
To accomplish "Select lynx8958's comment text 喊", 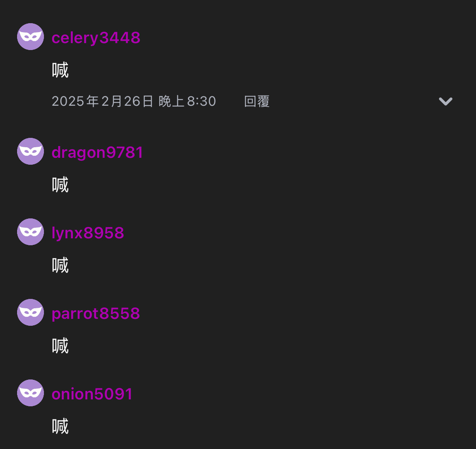I will tap(60, 265).
